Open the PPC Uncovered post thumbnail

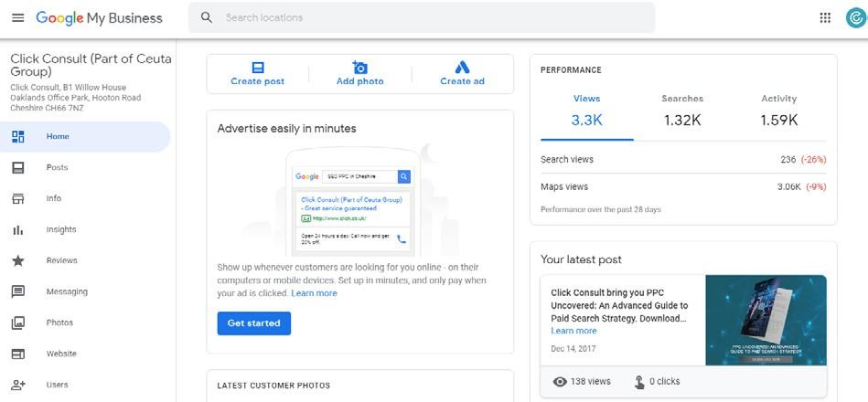pyautogui.click(x=766, y=320)
